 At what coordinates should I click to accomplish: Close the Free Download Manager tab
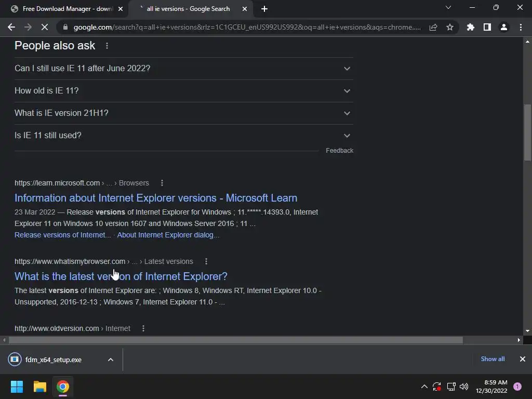121,9
